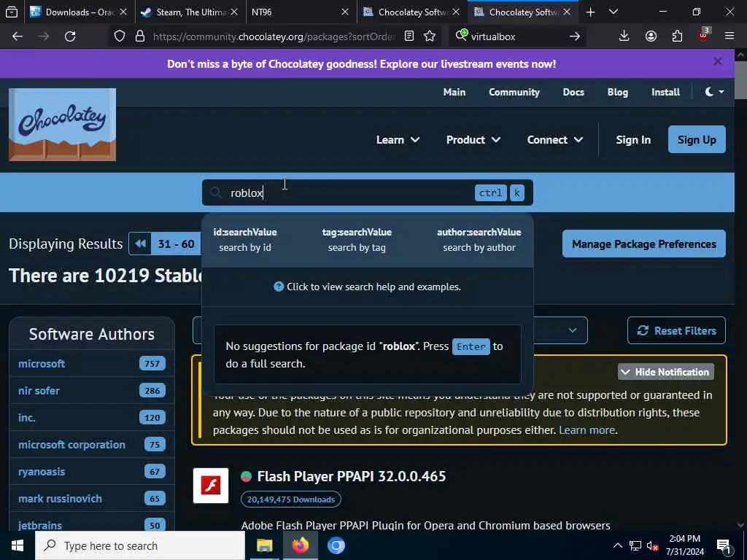The width and height of the screenshot is (747, 560).
Task: Open Main nav link
Action: 454,92
